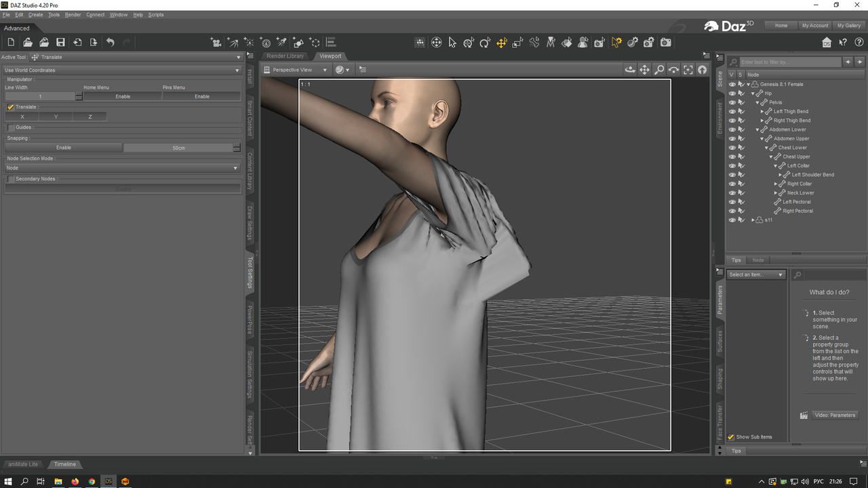Click the Undo arrow icon
The image size is (868, 488).
point(110,43)
